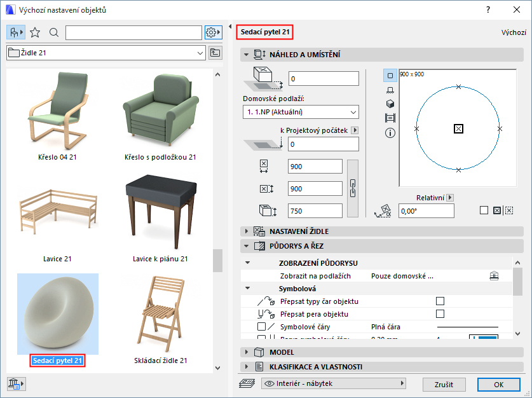Viewport: 532px width, 398px height.
Task: Expand the Klasifikace a vlastnosti panel
Action: click(x=247, y=367)
